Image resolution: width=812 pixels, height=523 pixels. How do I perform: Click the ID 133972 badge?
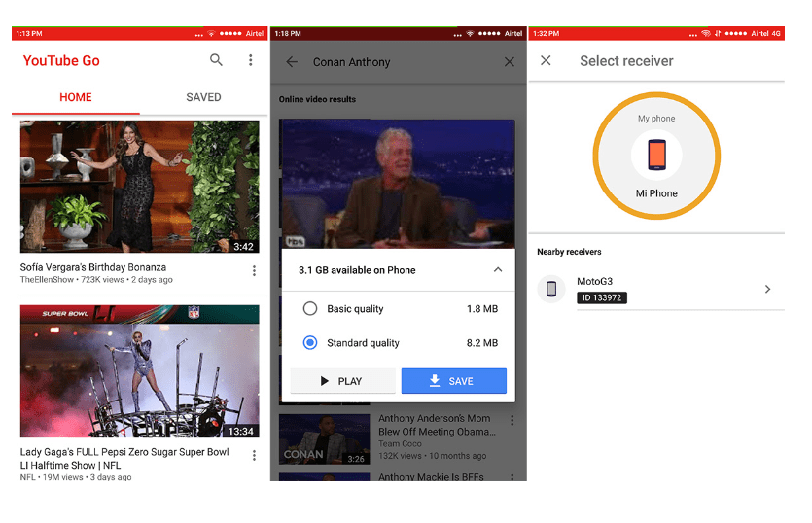pyautogui.click(x=602, y=297)
